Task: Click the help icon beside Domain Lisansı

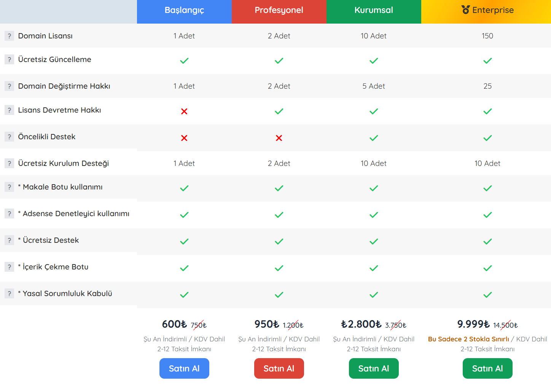Action: coord(9,36)
